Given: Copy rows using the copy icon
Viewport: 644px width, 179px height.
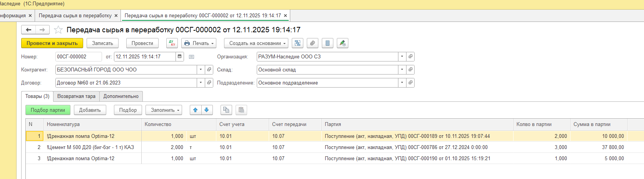Looking at the screenshot, I should (226, 110).
